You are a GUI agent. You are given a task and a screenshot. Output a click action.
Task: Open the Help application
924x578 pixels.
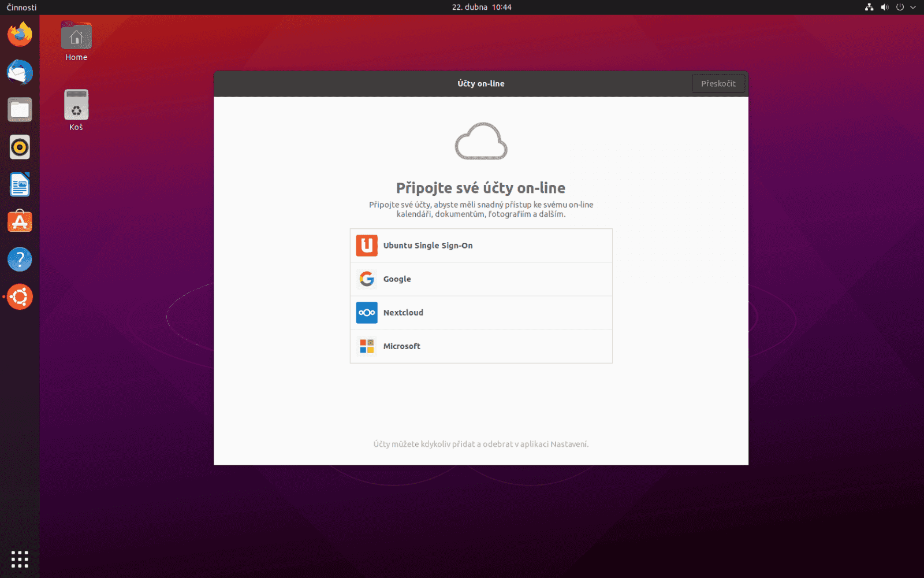click(20, 259)
